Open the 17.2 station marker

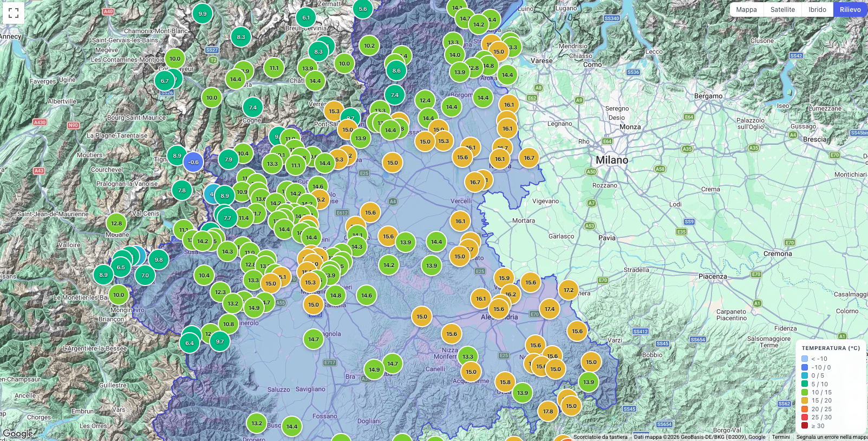pos(569,290)
